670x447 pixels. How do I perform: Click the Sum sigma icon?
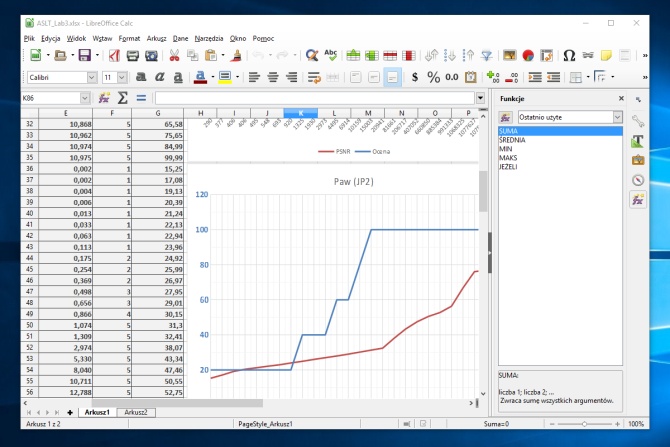[123, 98]
